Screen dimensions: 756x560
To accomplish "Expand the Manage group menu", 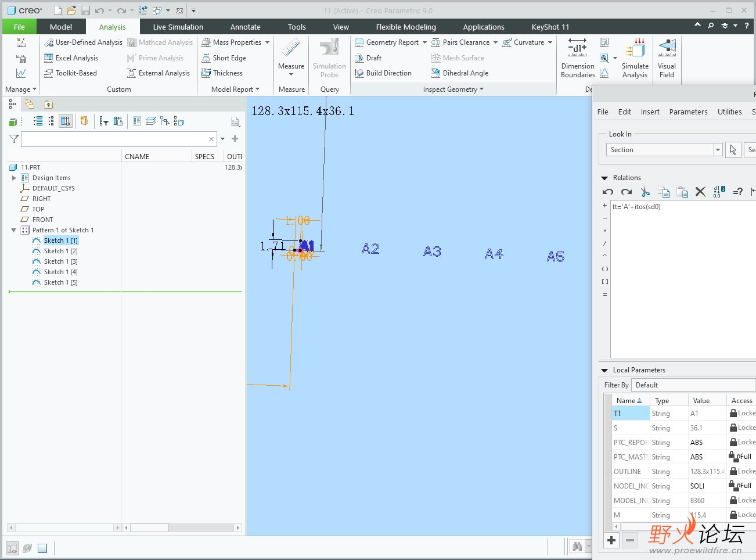I will click(20, 89).
